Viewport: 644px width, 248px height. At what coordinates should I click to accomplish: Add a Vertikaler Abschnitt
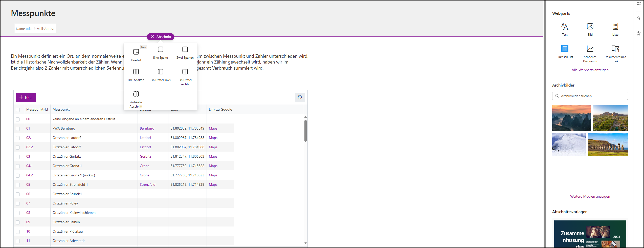click(136, 99)
